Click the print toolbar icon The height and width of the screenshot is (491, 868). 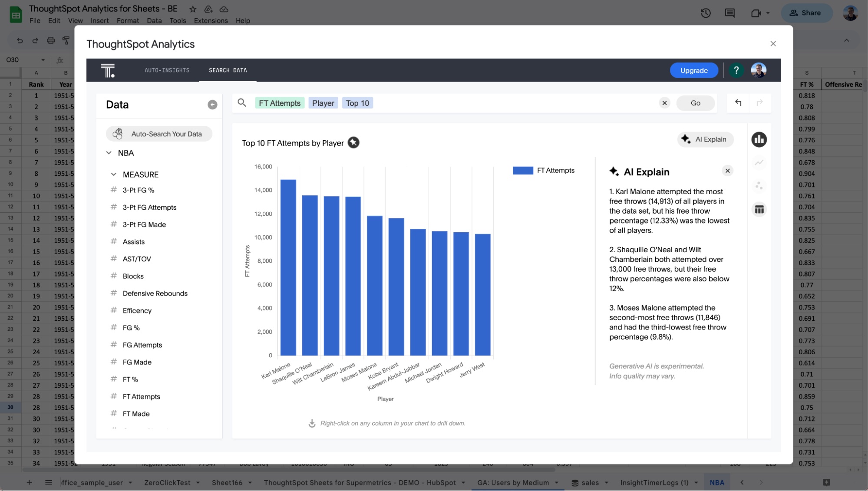coord(51,40)
